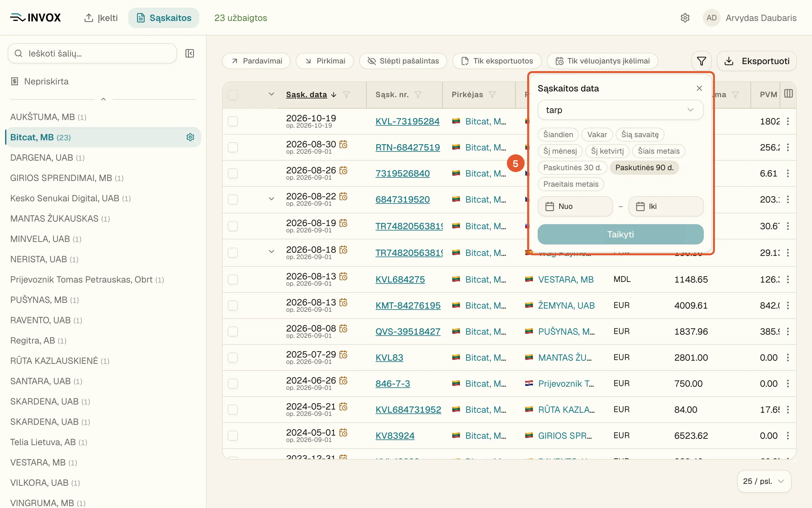Viewport: 812px width, 508px height.
Task: Select checkbox for invoice KVL-73195284
Action: pyautogui.click(x=233, y=121)
